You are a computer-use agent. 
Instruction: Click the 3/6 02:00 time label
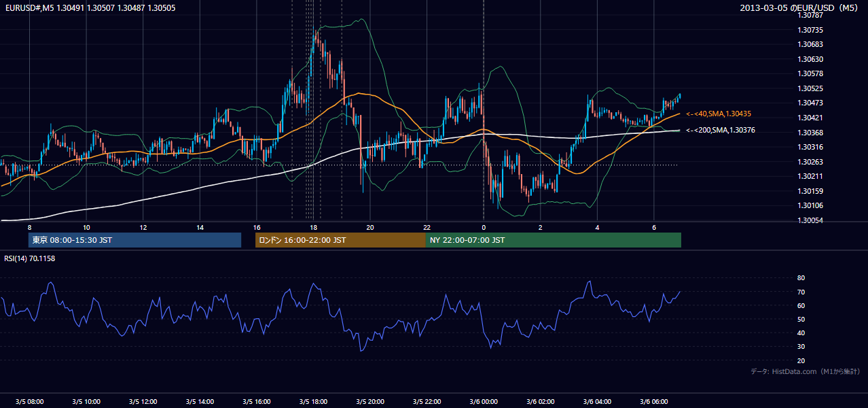541,401
